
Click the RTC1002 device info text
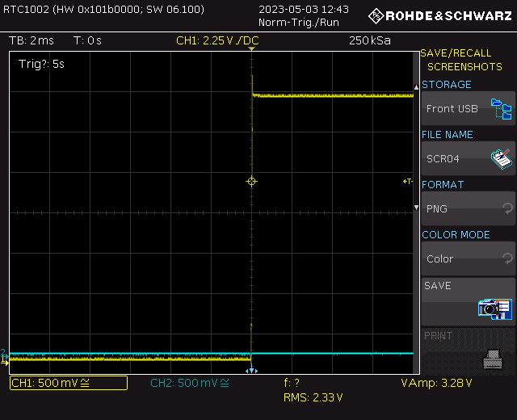103,9
